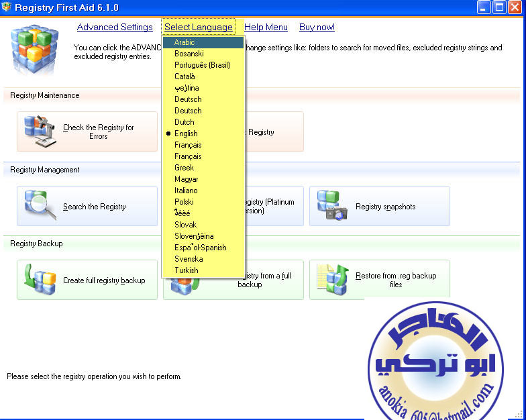Open the Select Language dropdown menu
Viewport: 526px width, 420px height.
pyautogui.click(x=199, y=28)
